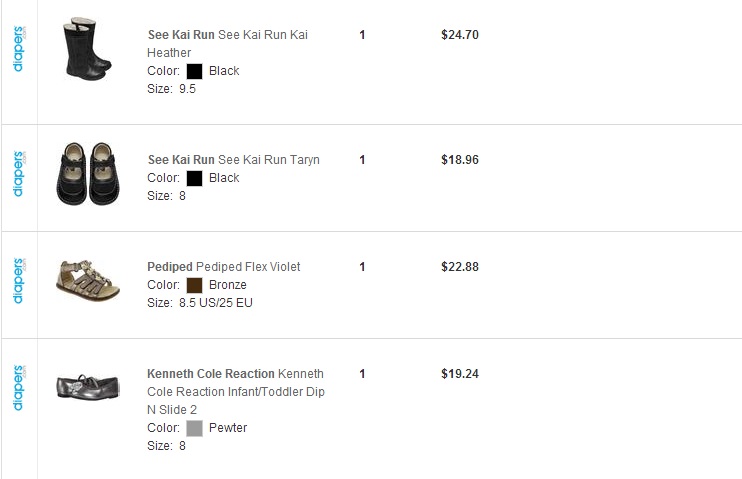This screenshot has width=742, height=479.
Task: Click the $24.70 price
Action: pos(460,35)
